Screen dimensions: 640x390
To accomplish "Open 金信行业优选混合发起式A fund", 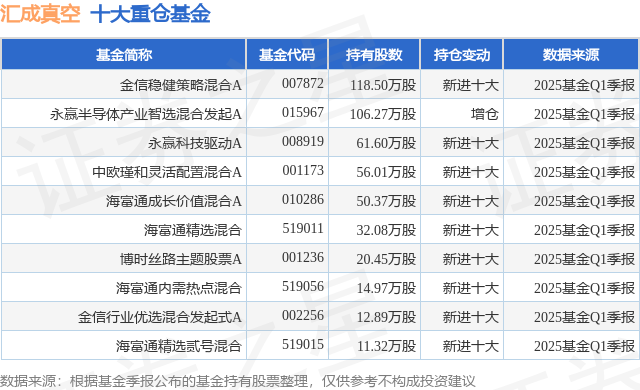I will [x=160, y=317].
